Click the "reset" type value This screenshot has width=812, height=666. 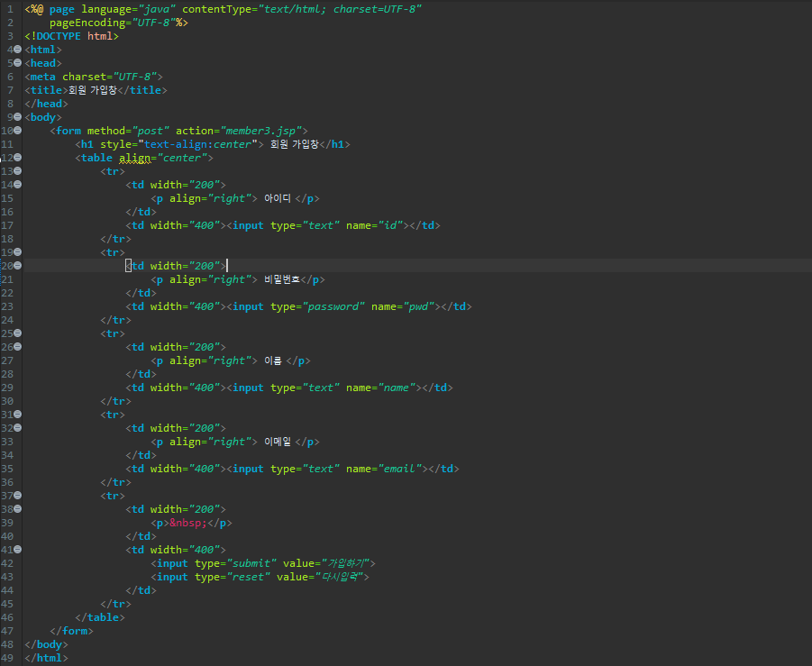coord(249,577)
